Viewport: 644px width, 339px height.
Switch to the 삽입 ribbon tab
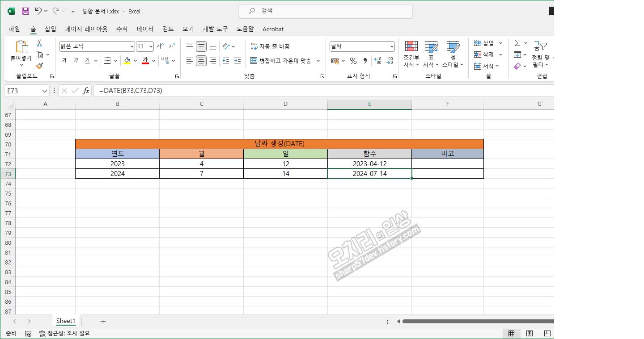click(51, 29)
